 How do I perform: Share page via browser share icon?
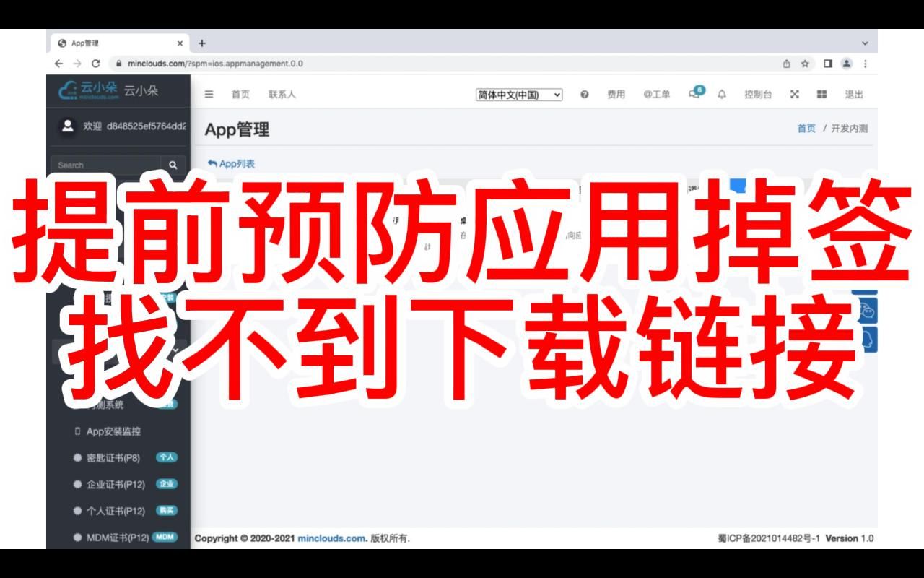[787, 64]
